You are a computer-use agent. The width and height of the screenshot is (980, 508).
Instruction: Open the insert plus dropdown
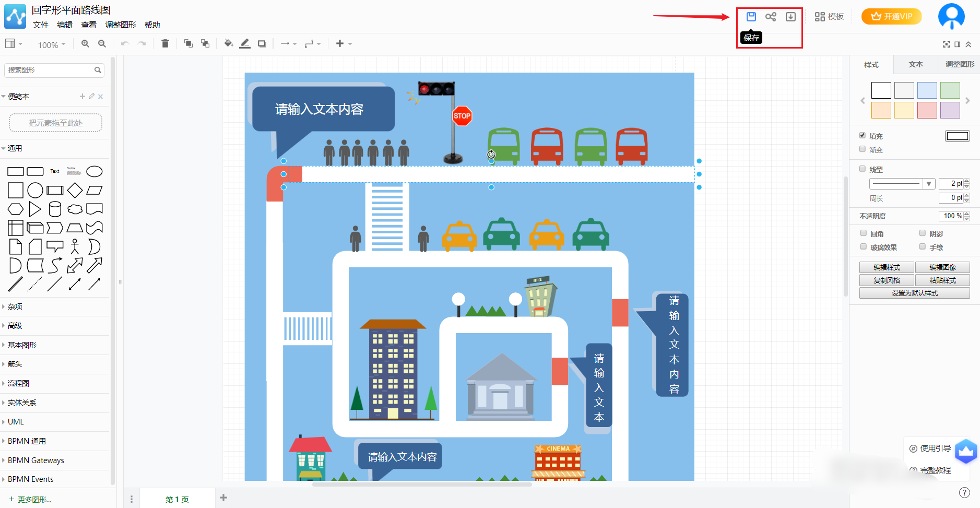[344, 44]
